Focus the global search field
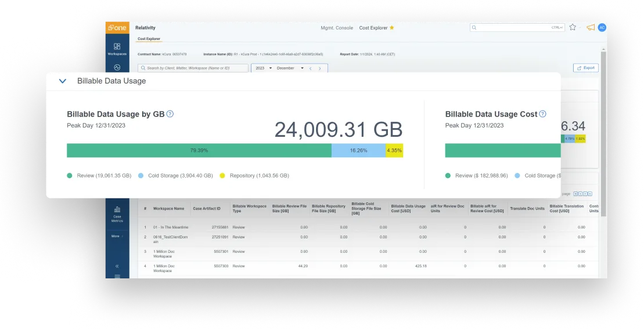Image resolution: width=644 pixels, height=330 pixels. 517,27
